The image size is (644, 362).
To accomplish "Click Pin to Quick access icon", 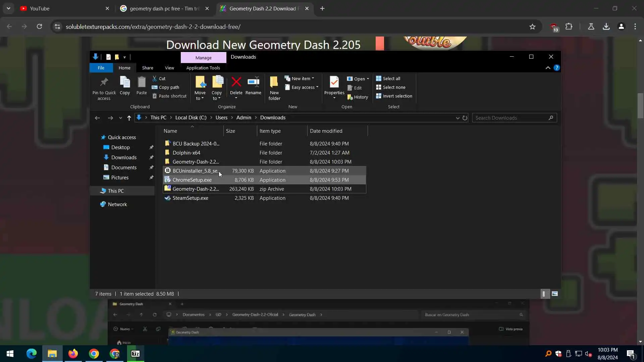I will click(104, 82).
